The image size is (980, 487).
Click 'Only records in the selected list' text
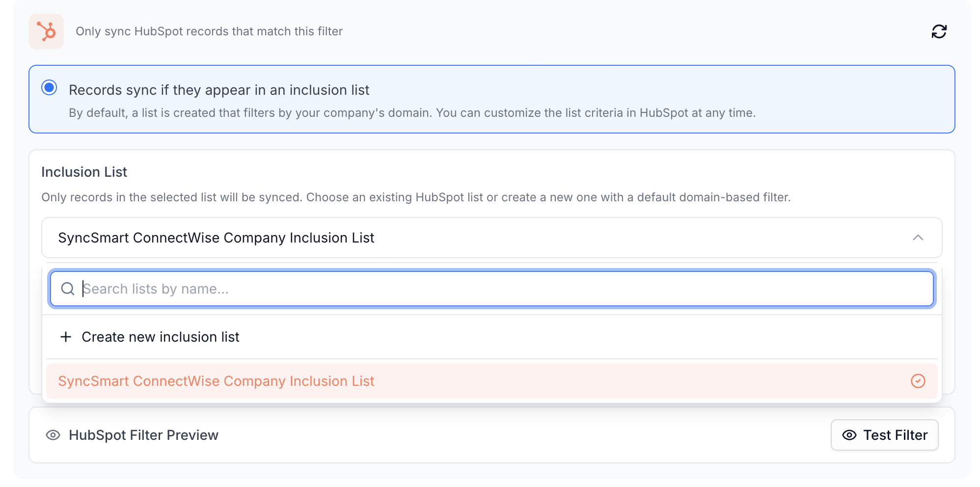(x=416, y=197)
